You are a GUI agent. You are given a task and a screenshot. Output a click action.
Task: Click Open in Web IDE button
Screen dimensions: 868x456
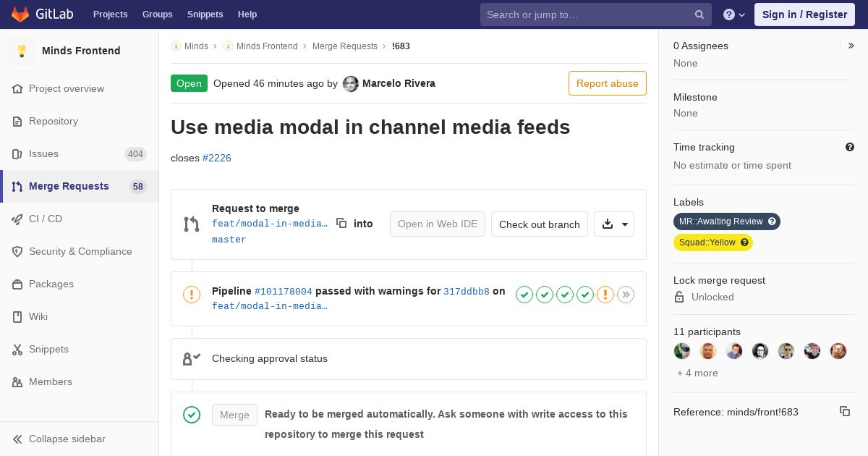pos(438,224)
